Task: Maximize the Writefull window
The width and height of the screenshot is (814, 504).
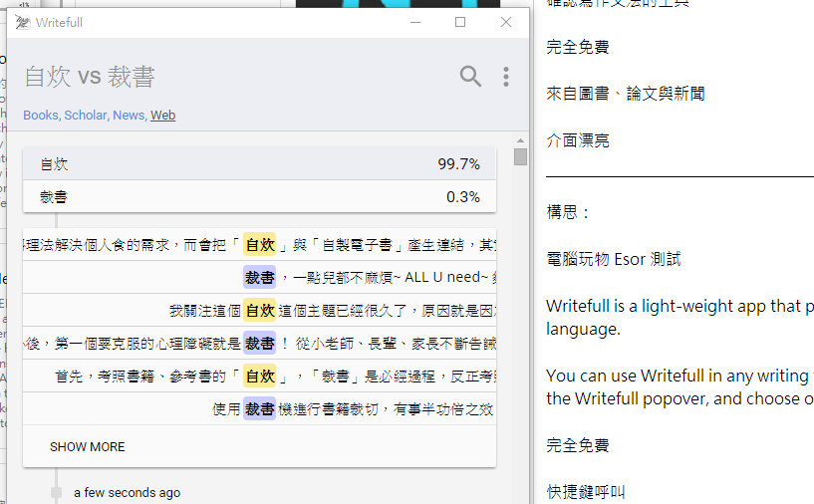Action: coord(460,22)
